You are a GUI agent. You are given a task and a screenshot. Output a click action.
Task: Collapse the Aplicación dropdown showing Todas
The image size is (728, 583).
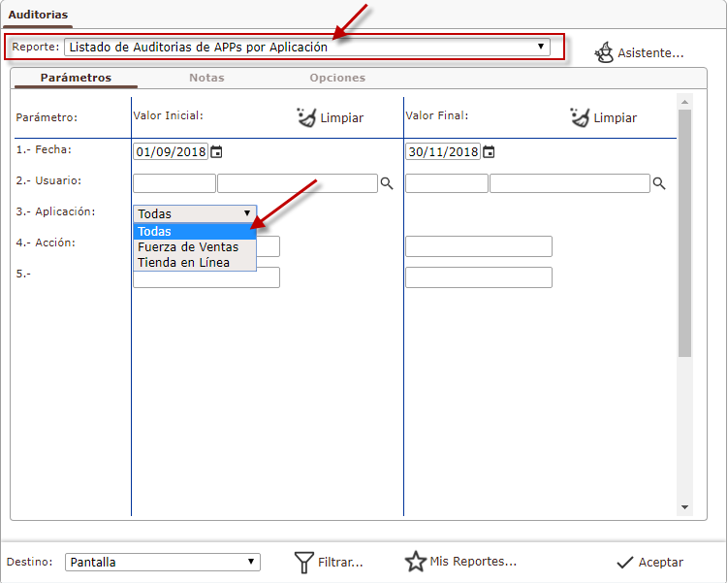195,213
